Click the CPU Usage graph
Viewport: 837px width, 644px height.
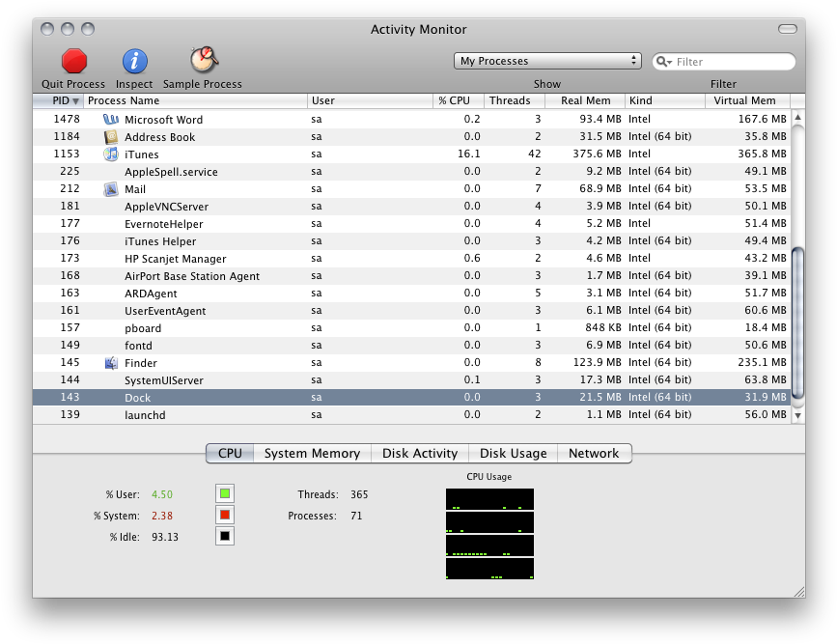click(489, 534)
